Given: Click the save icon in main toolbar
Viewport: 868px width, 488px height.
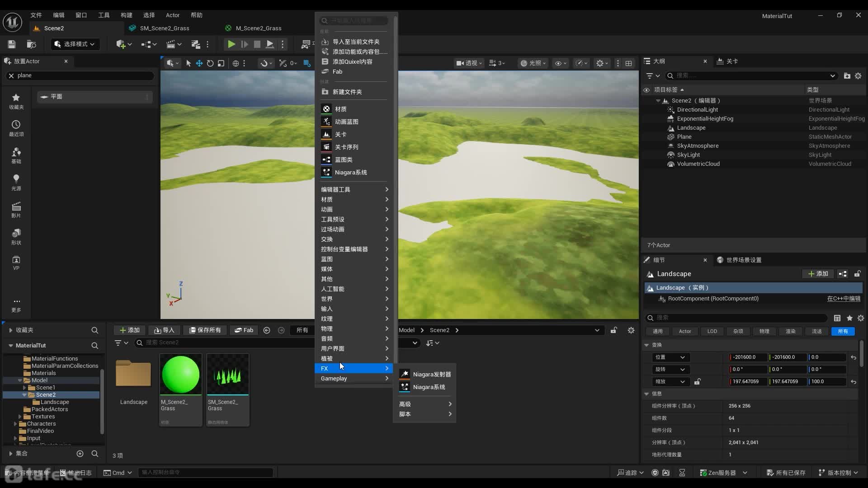Looking at the screenshot, I should click(x=12, y=44).
